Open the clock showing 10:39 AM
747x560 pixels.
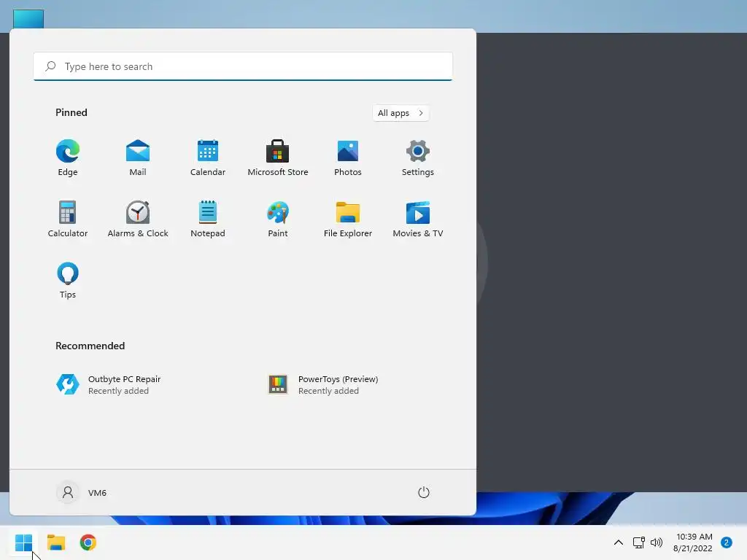tap(693, 542)
